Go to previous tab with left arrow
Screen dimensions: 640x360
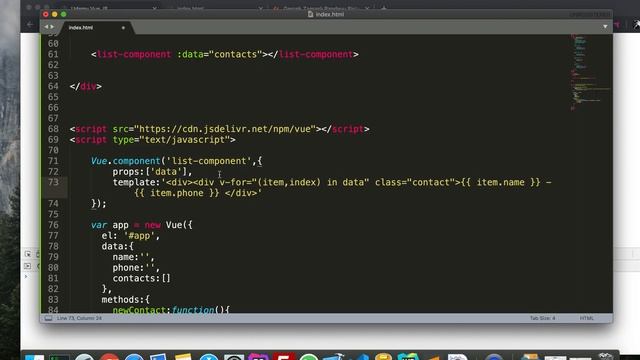click(46, 27)
